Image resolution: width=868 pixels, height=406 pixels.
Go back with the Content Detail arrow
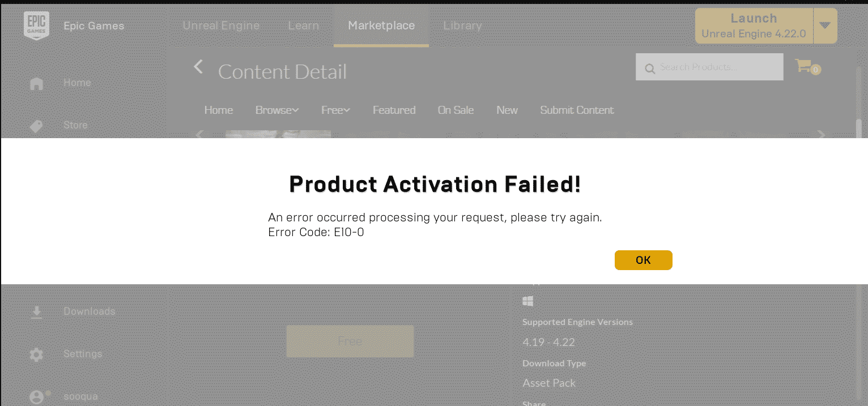(198, 67)
